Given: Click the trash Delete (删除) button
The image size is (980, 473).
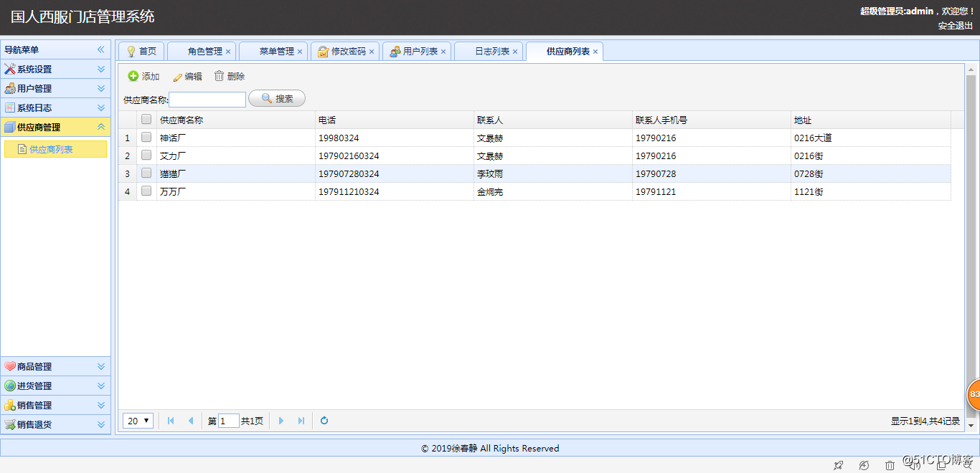Looking at the screenshot, I should click(230, 76).
